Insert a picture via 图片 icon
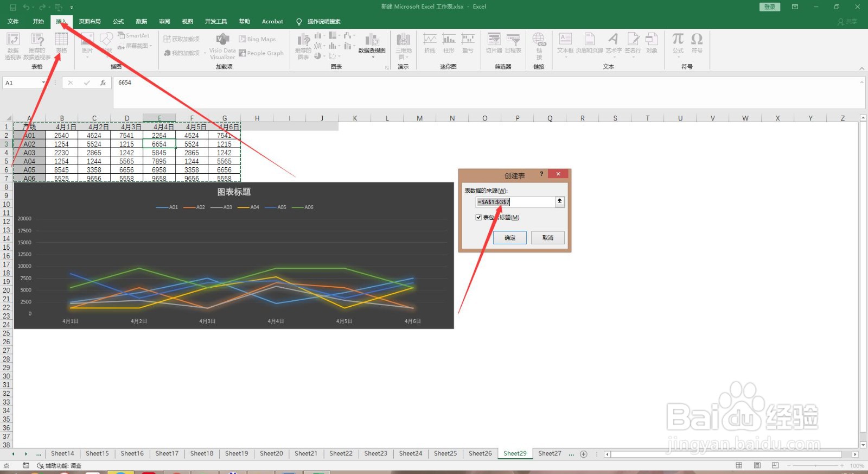 coord(87,43)
